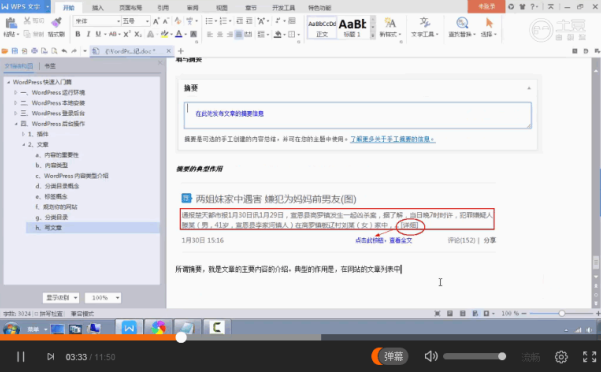Click the WPS status bar zoom slider
The height and width of the screenshot is (372, 601).
click(562, 313)
